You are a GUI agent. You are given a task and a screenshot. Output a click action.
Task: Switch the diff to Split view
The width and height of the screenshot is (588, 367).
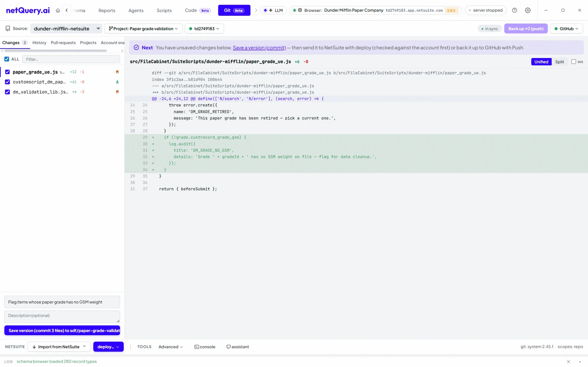[x=559, y=62]
